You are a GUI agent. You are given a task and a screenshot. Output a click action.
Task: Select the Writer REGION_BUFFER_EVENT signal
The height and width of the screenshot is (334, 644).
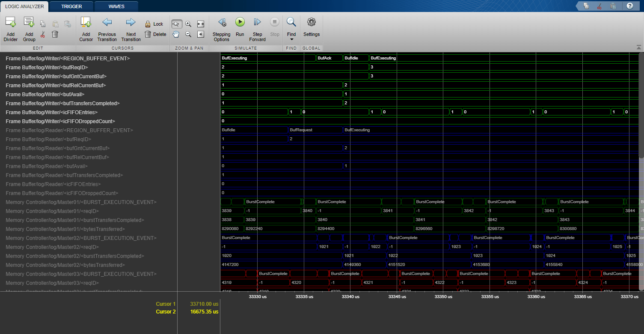click(68, 58)
